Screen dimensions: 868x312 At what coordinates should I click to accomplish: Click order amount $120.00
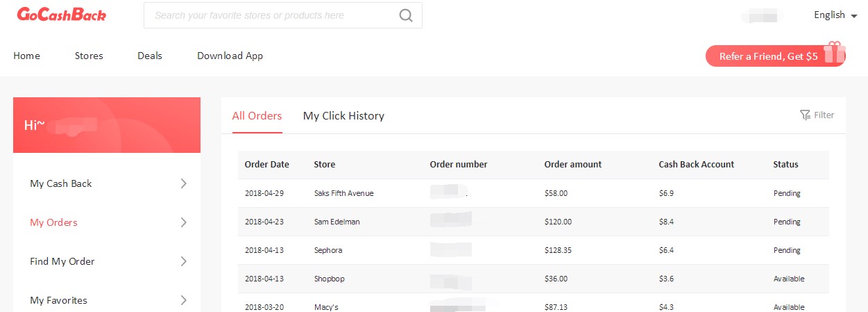tap(558, 222)
